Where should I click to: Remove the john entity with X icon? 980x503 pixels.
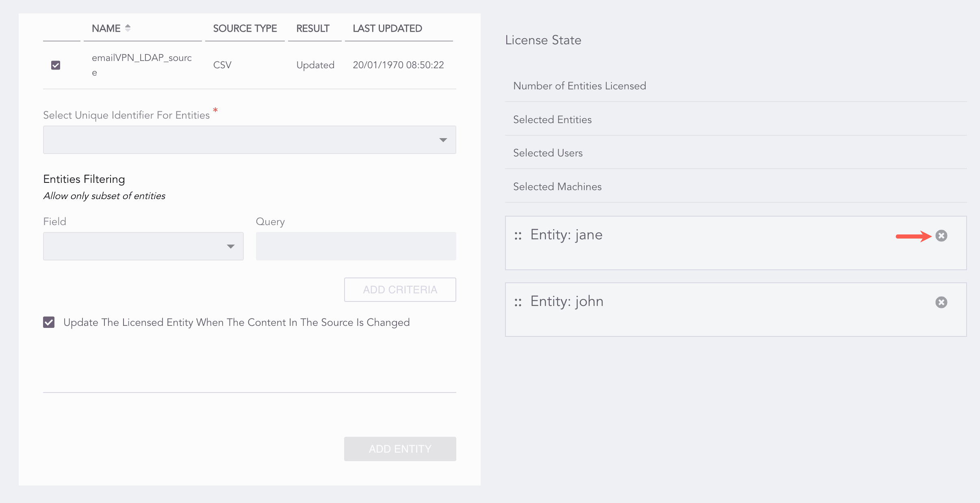pyautogui.click(x=941, y=302)
